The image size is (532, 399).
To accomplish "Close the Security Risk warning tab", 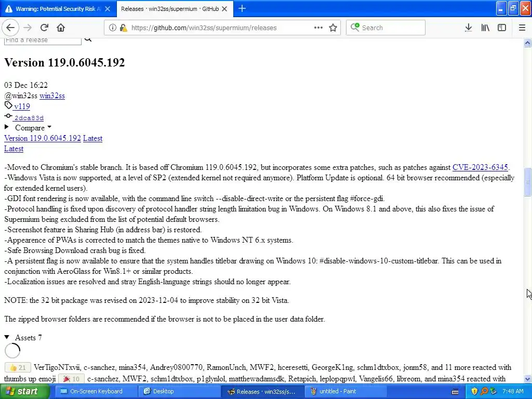I will tap(108, 9).
